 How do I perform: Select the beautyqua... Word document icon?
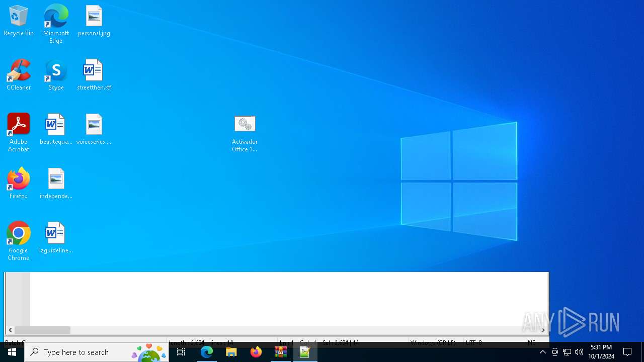point(56,130)
